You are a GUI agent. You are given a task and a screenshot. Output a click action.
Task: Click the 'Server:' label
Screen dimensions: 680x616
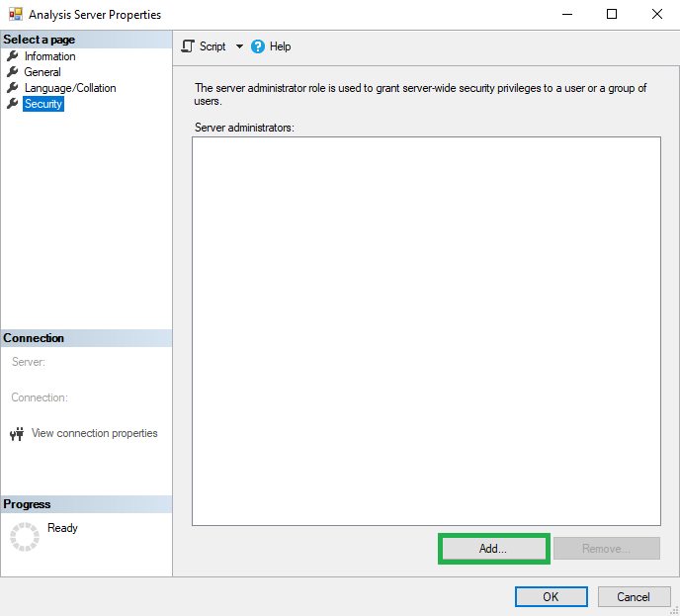tap(29, 362)
